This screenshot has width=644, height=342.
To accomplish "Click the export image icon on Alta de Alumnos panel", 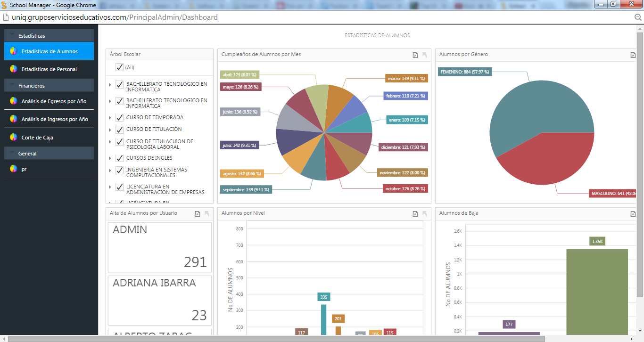I will 198,213.
